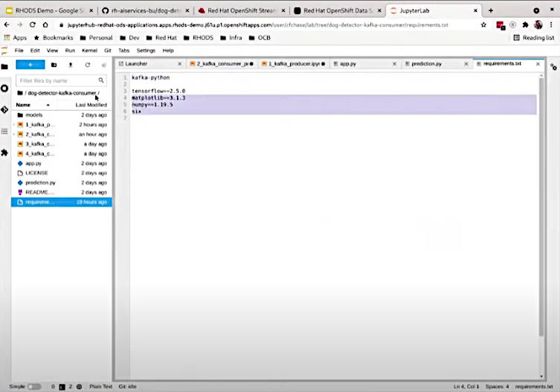Toggle the Simple interface mode switch

tap(34, 387)
